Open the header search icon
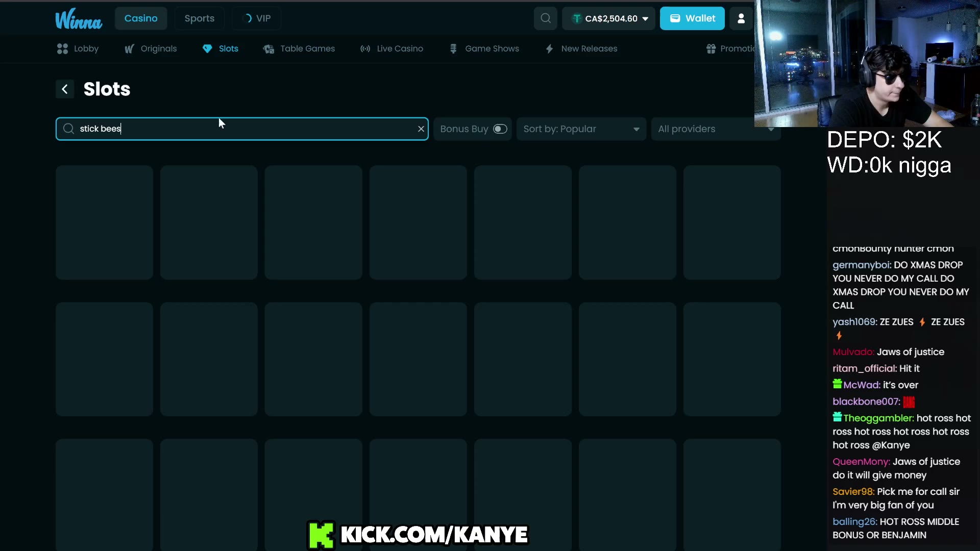This screenshot has width=980, height=551. [x=546, y=18]
